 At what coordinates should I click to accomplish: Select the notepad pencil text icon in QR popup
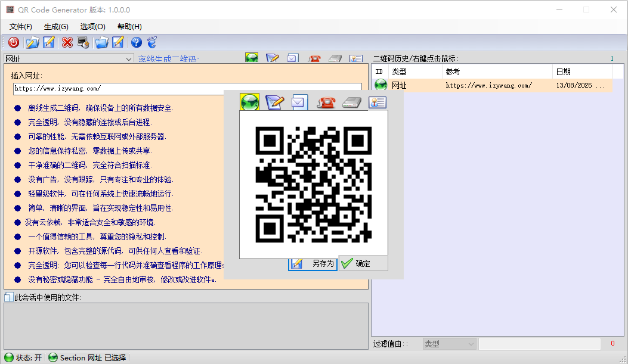click(274, 102)
